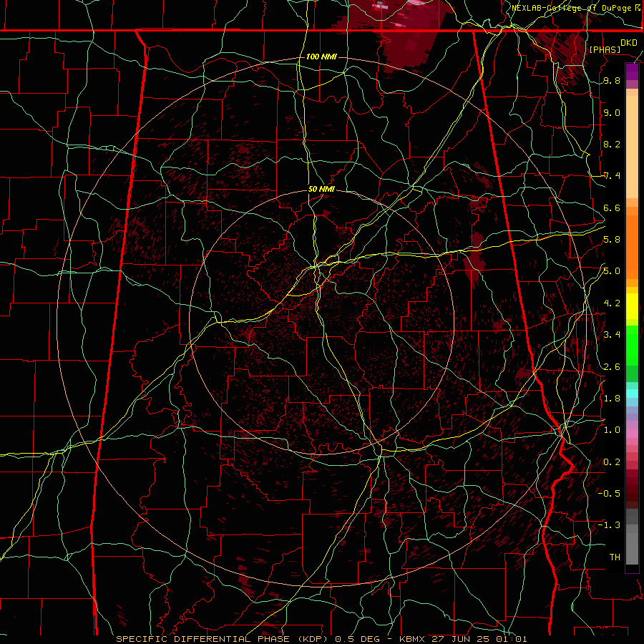Click the 1.0 scale value

[x=612, y=430]
